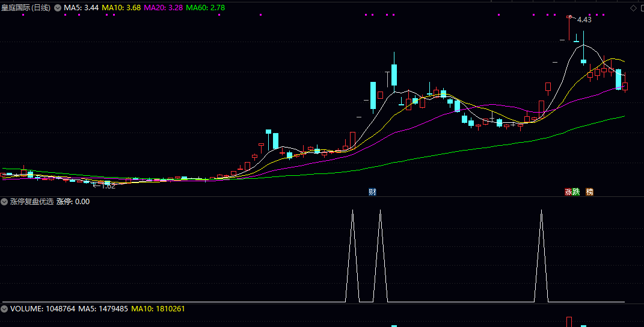Click the VOLUME: 1048764 label

point(42,308)
